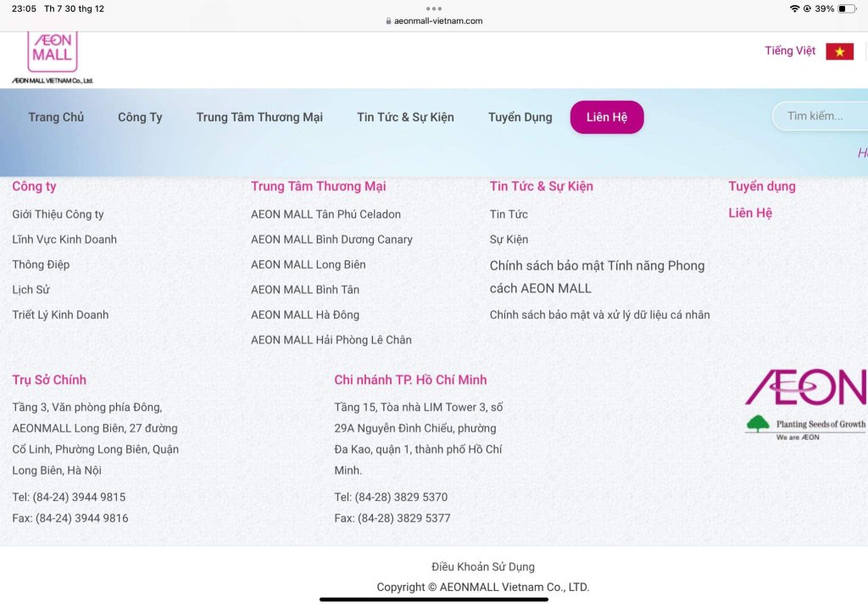
Task: Tap the aeonmall-vietnam.com address bar
Action: (x=434, y=21)
